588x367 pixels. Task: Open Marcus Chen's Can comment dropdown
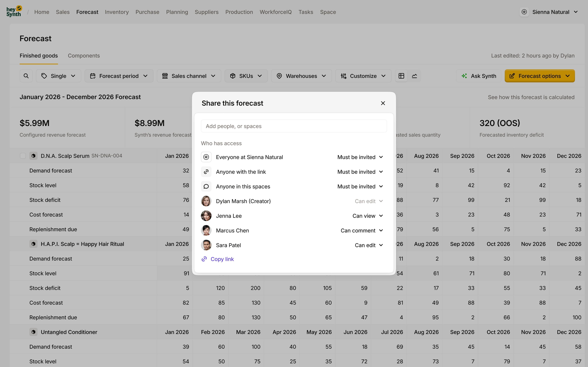[362, 231]
